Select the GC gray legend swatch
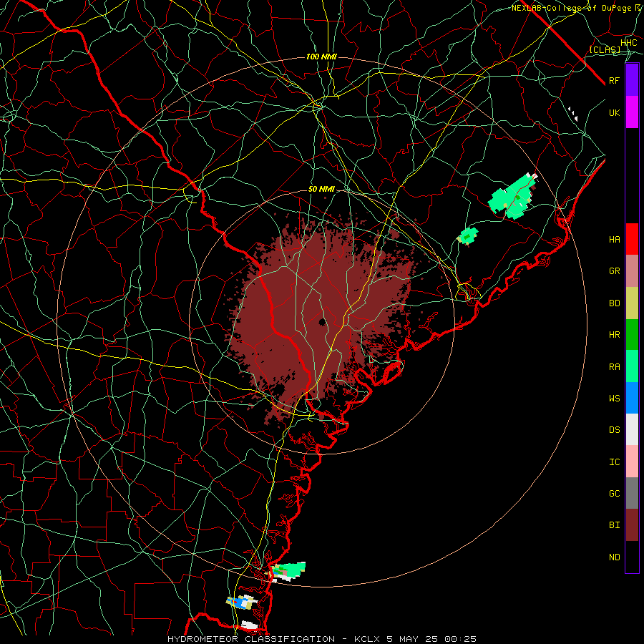644x644 pixels. coord(632,493)
